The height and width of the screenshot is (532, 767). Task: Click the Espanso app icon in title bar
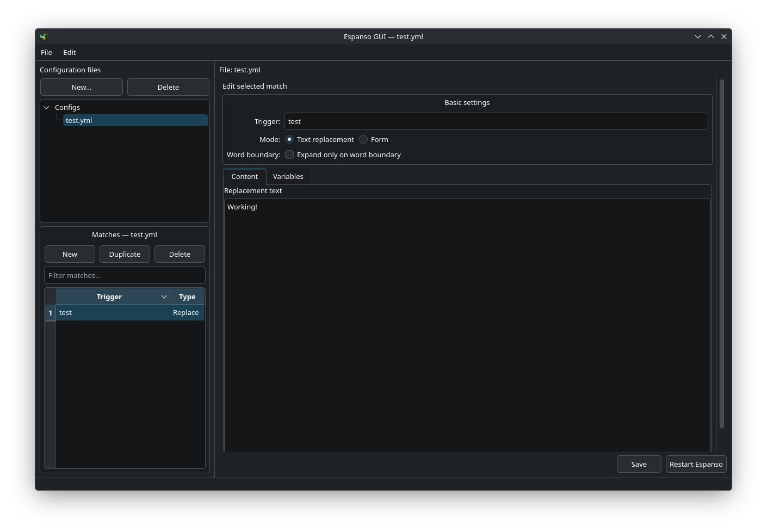(x=43, y=36)
